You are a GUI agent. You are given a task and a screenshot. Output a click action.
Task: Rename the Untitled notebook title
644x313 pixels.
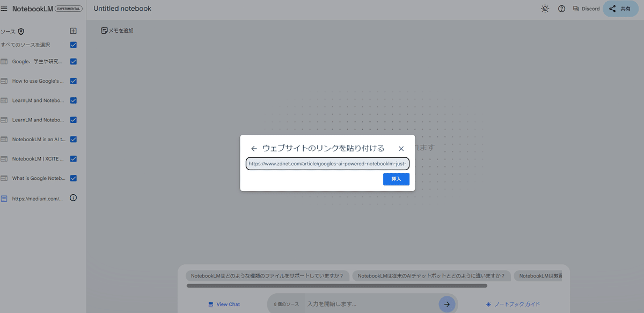pos(122,9)
